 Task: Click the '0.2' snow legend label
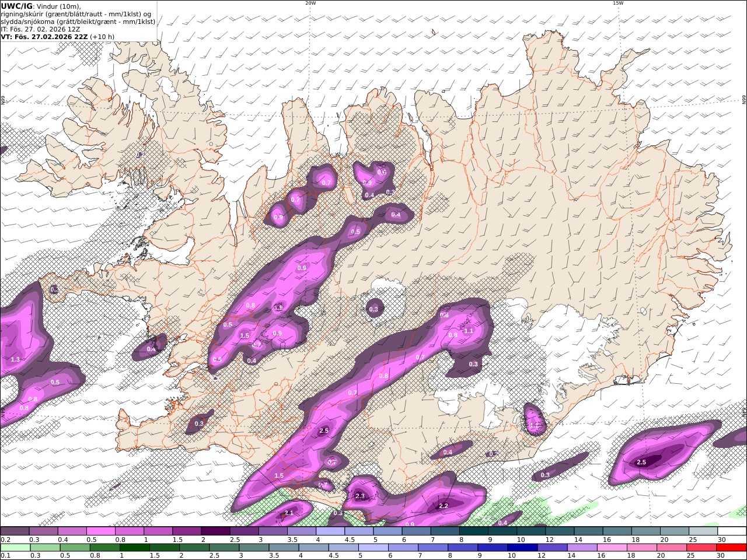pos(5,540)
